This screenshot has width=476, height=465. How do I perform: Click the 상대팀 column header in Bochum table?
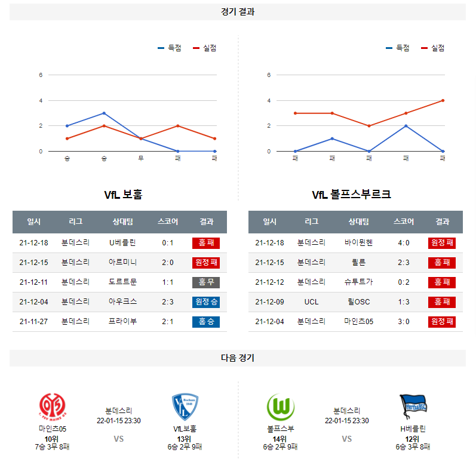click(122, 221)
